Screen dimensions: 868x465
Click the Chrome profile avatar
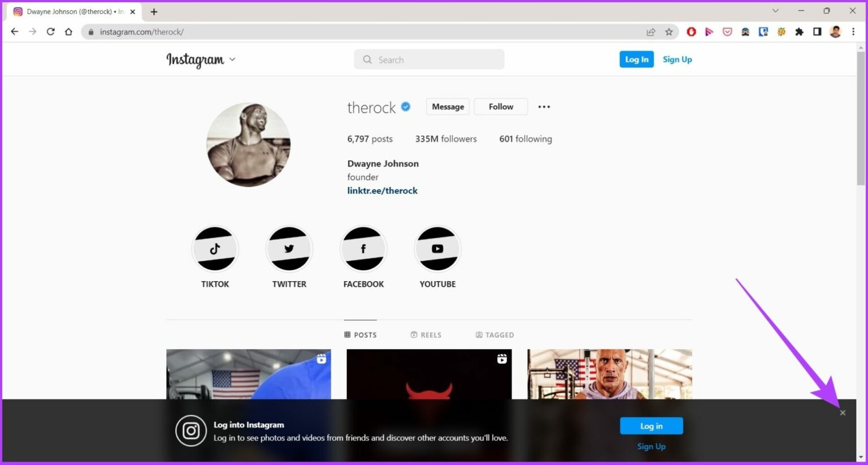point(835,32)
